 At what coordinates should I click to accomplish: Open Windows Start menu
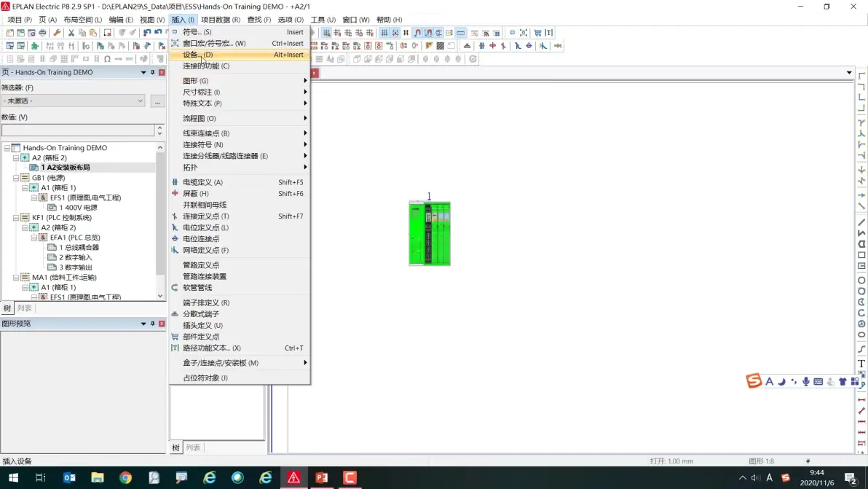point(13,477)
